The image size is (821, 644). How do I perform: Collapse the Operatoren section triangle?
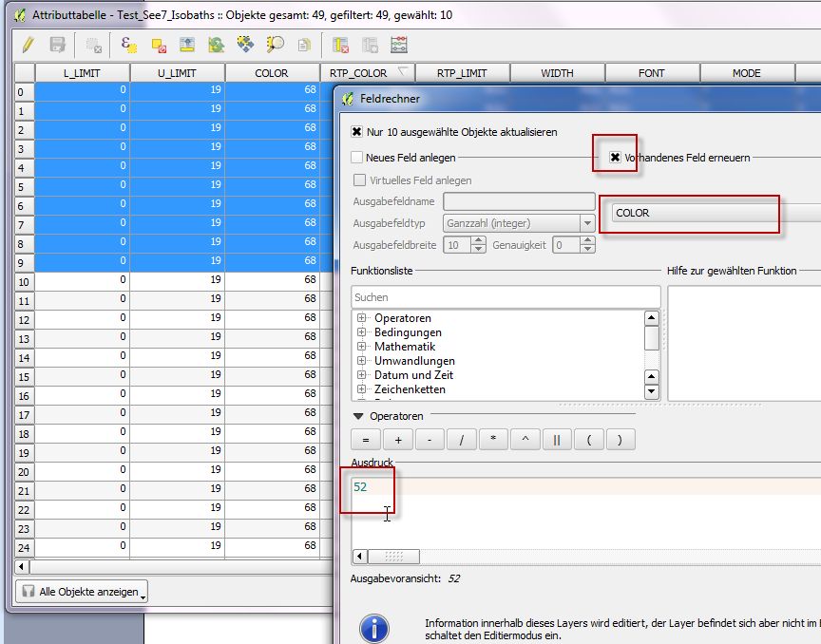click(x=358, y=416)
